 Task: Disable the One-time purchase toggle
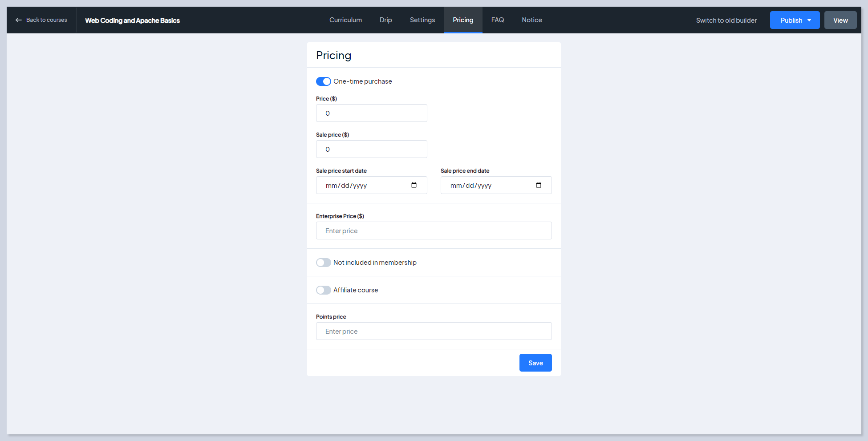324,81
